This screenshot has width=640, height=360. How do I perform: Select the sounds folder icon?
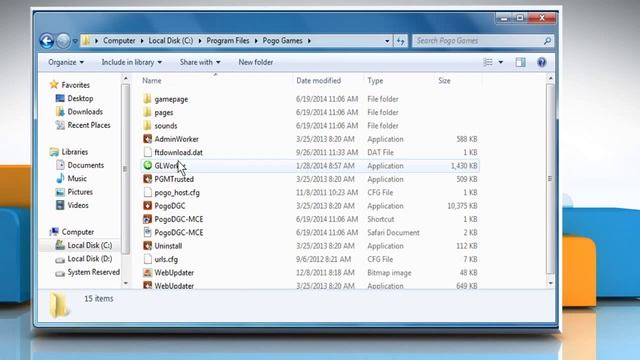147,126
